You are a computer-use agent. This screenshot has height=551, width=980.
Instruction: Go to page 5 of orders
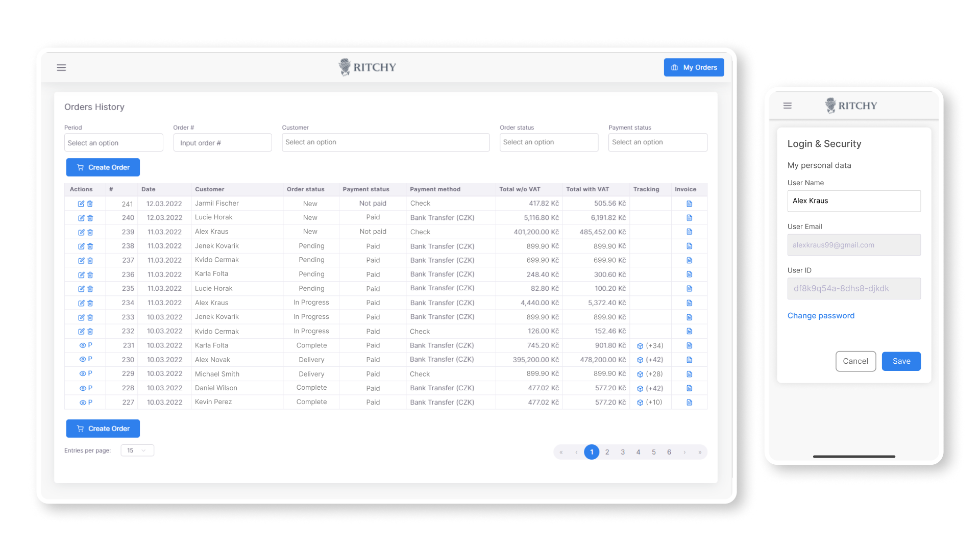point(653,452)
